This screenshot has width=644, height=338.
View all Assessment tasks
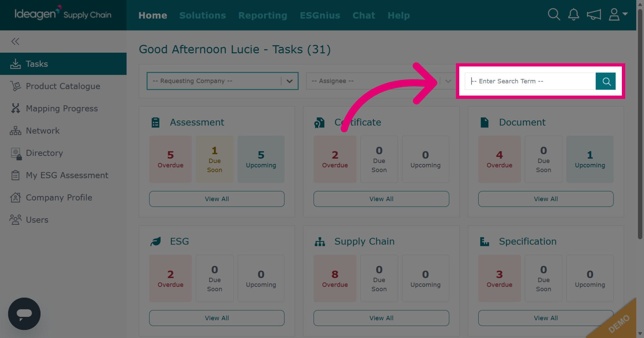(x=217, y=199)
